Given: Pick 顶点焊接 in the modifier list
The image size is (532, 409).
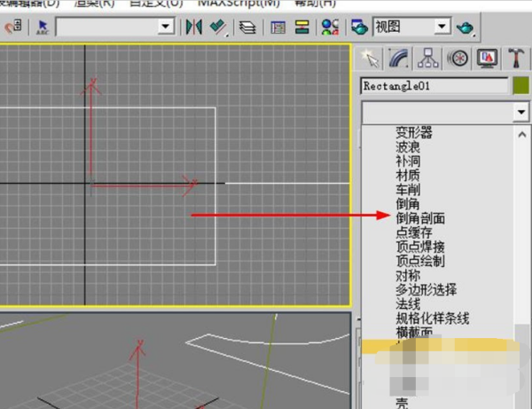Looking at the screenshot, I should [420, 247].
